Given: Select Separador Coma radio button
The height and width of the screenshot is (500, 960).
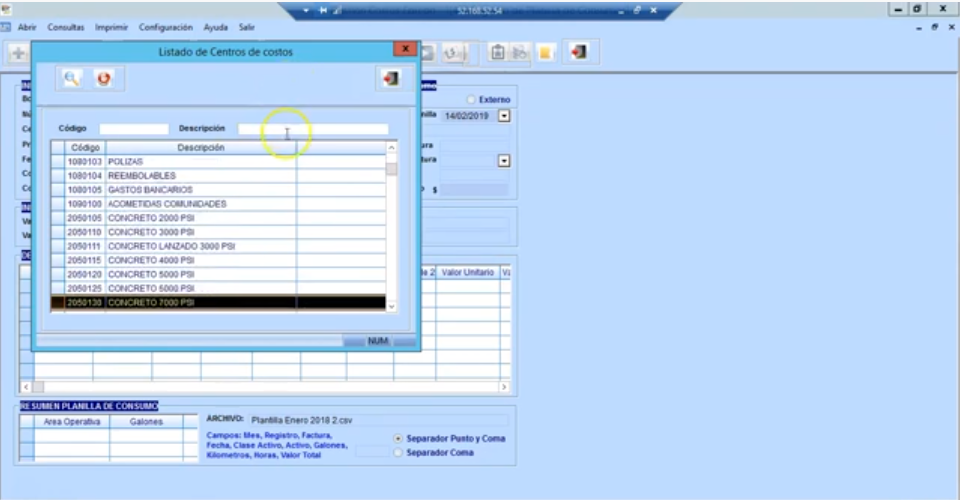Looking at the screenshot, I should tap(398, 453).
